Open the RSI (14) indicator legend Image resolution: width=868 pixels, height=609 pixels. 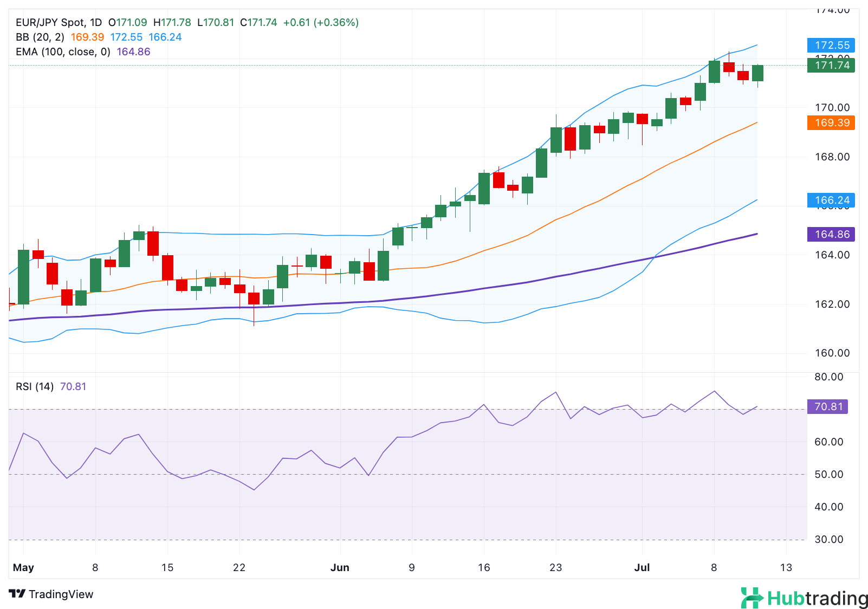point(35,386)
